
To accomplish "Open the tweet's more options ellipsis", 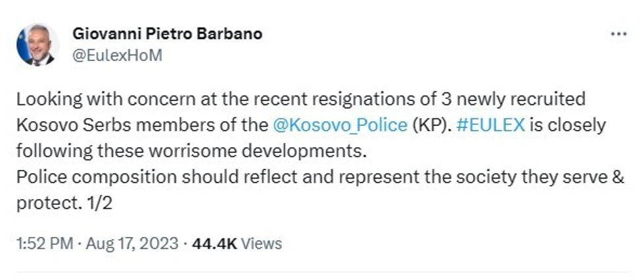I will click(618, 34).
